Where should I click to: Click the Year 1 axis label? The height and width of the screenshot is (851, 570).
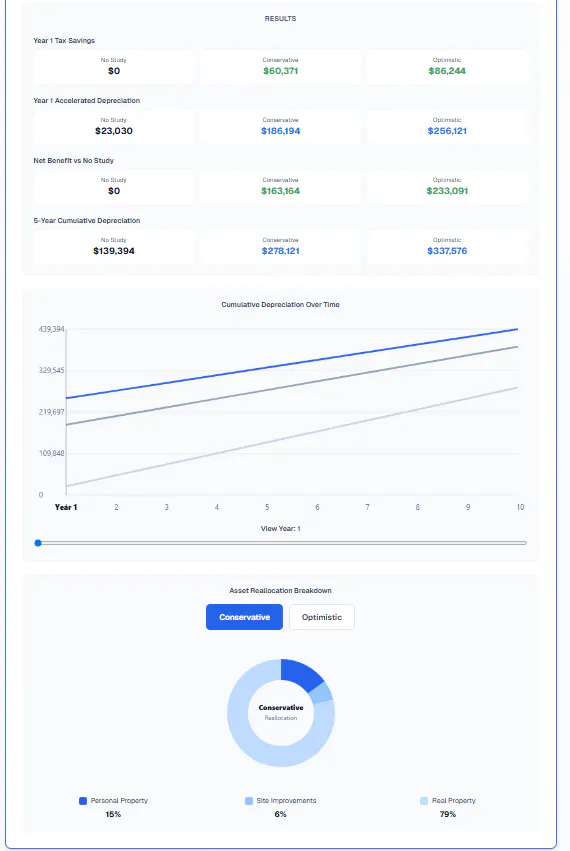coord(66,507)
